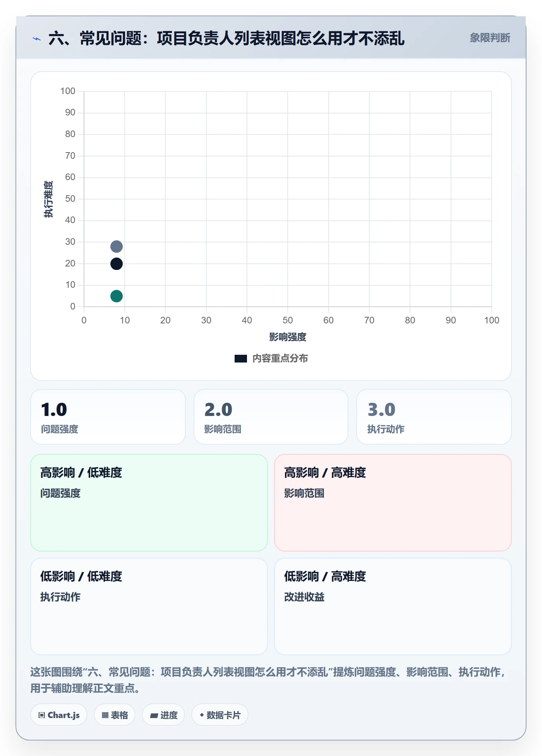
Task: Click the 改进收益 text in the quadrant card
Action: [x=304, y=597]
